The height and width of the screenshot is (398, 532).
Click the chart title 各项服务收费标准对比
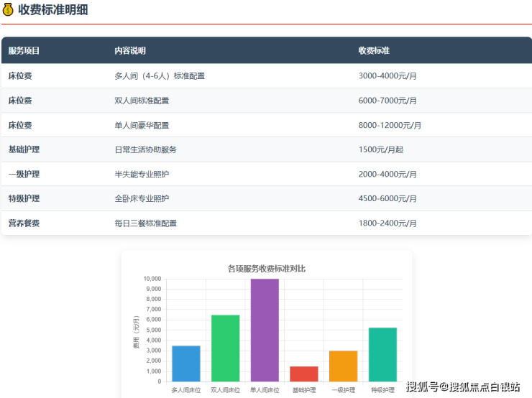coord(266,268)
